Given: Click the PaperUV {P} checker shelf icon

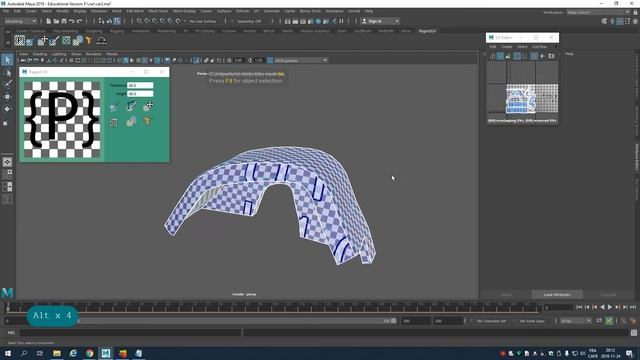Looking at the screenshot, I should pos(19,40).
